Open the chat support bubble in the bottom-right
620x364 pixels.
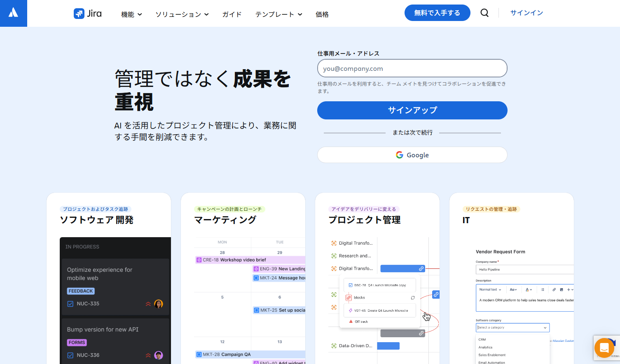[x=604, y=348]
